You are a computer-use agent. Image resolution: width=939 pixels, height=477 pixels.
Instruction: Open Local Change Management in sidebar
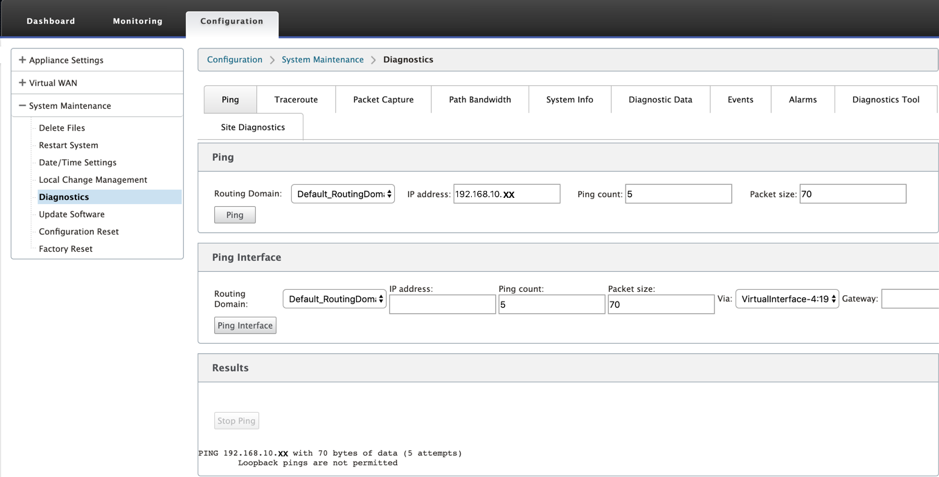pyautogui.click(x=93, y=180)
